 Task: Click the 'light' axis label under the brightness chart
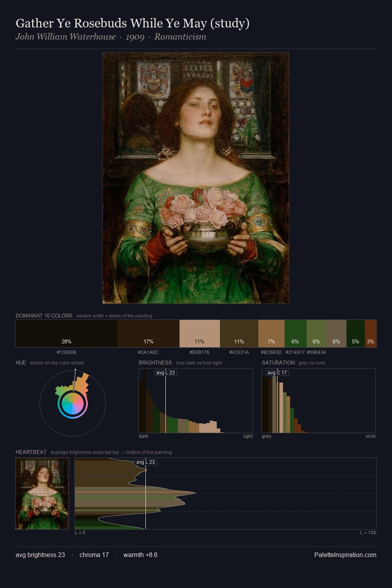pyautogui.click(x=248, y=436)
